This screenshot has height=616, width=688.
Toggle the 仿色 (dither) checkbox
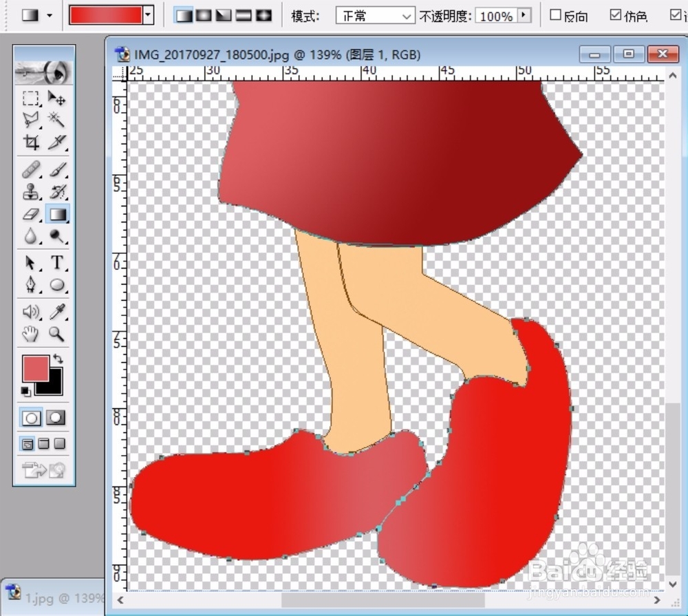click(616, 15)
